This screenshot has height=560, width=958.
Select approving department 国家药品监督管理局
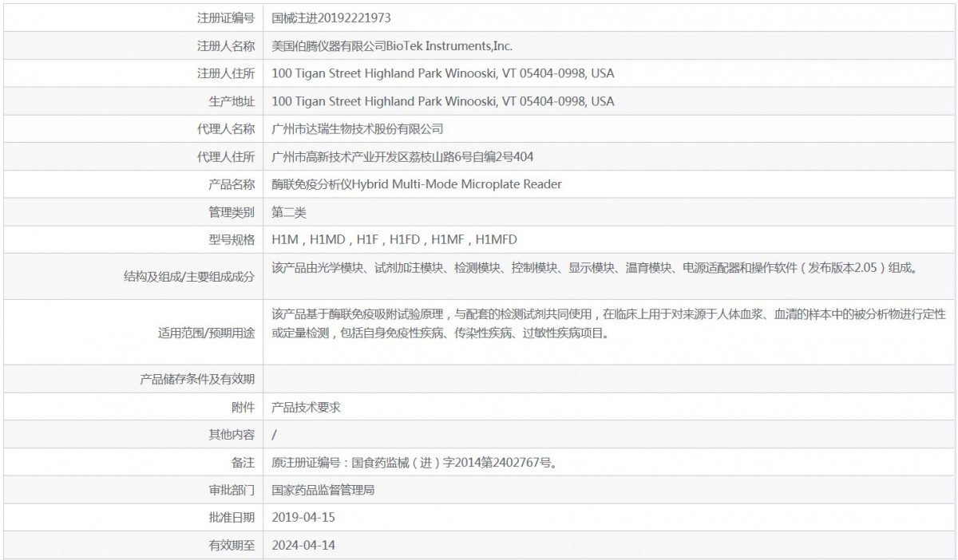click(x=323, y=490)
